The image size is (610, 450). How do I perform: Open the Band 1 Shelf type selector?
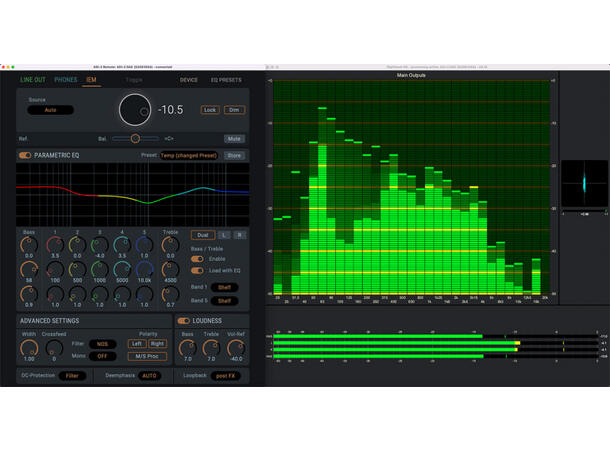coord(224,287)
